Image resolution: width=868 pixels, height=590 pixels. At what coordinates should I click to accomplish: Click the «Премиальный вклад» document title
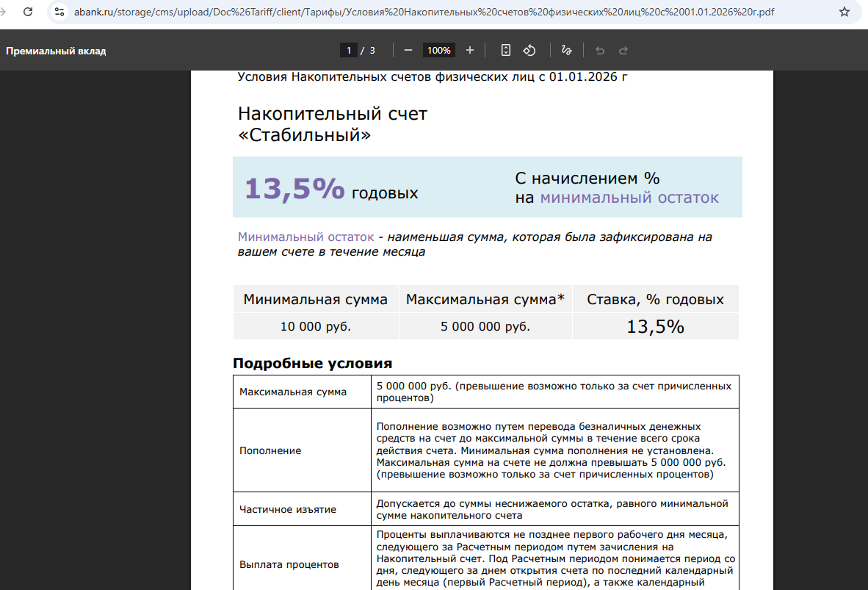[56, 51]
